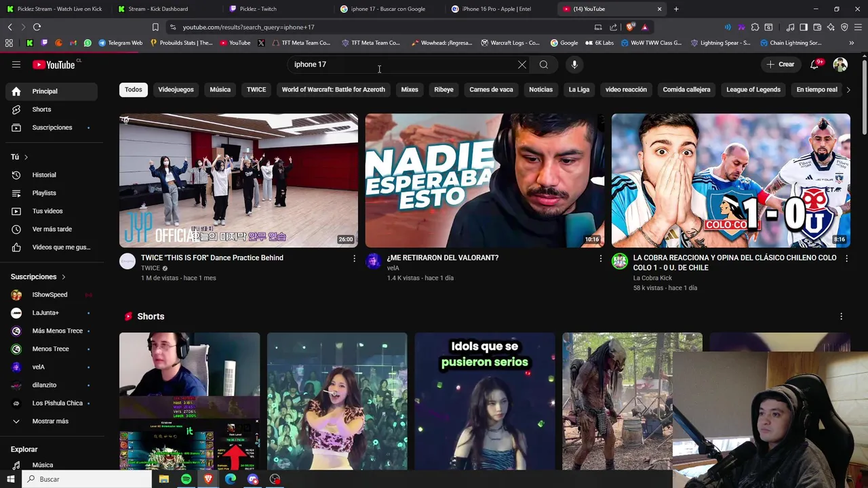Open options for La Cobra reacciona video

point(846,258)
